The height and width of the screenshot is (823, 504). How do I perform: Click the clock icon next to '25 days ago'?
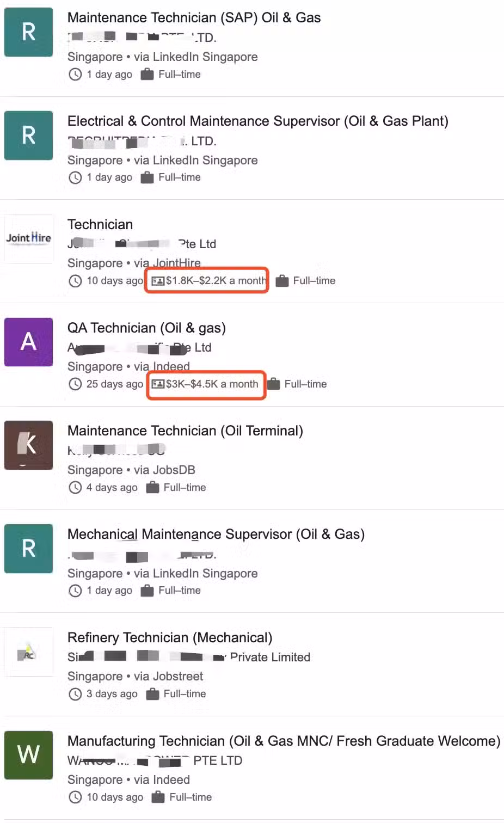pyautogui.click(x=75, y=384)
